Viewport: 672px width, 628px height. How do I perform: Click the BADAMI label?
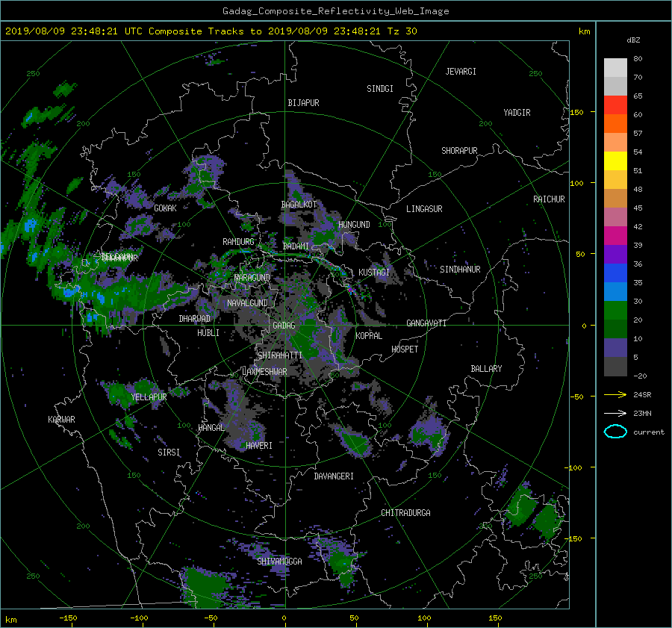point(296,246)
